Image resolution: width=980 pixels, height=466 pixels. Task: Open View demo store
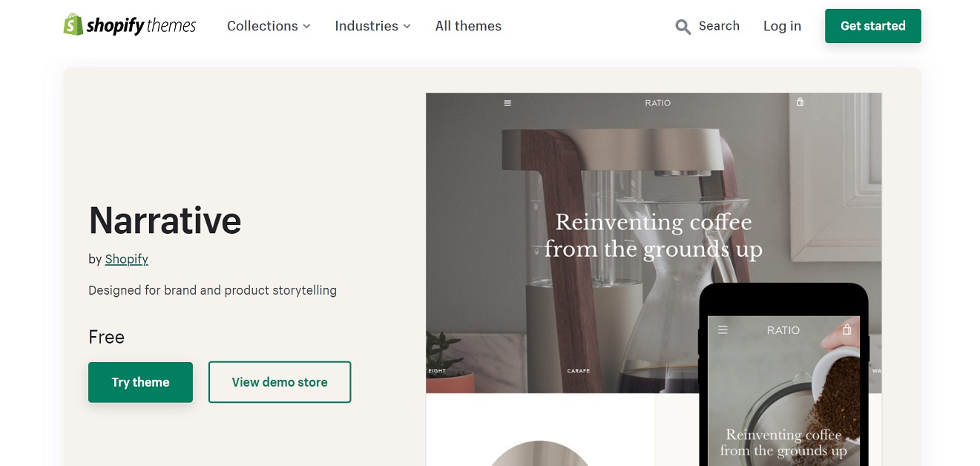tap(280, 382)
